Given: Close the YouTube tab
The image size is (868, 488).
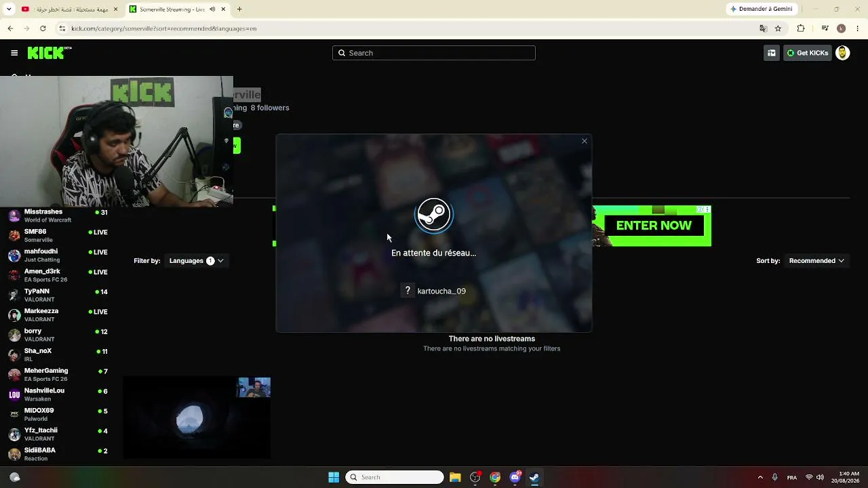Looking at the screenshot, I should coord(115,9).
